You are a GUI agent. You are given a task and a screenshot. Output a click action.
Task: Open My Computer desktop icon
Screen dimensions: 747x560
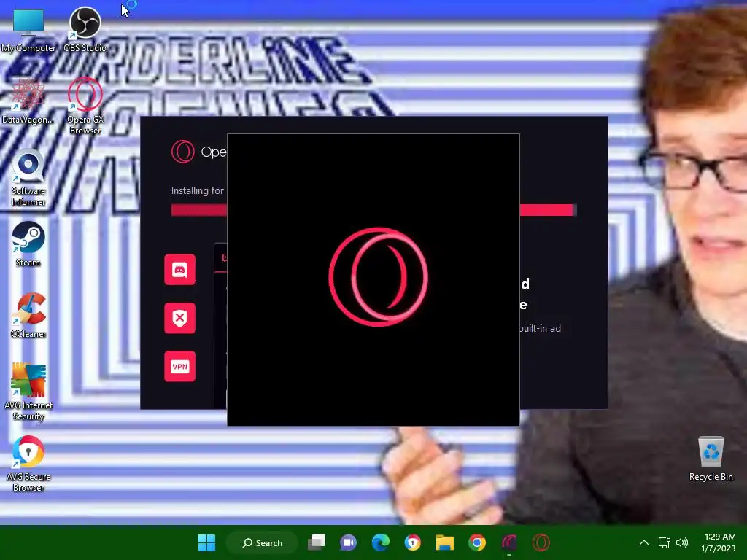28,29
